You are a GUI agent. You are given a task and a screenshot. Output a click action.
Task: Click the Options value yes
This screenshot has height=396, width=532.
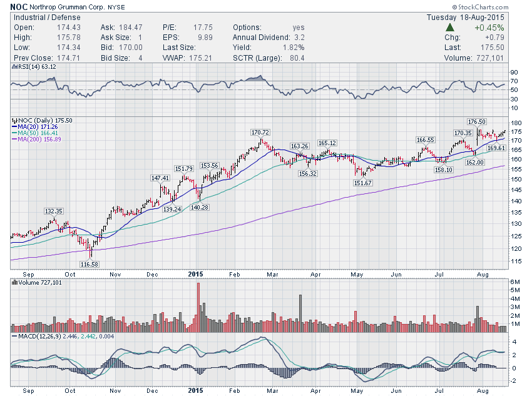pos(298,28)
